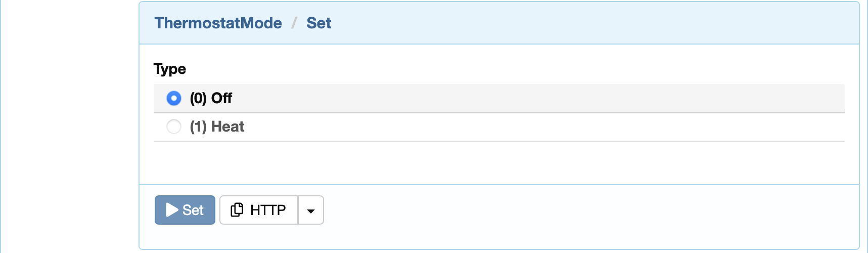The image size is (868, 253).
Task: Copy the command using HTTP button
Action: [x=259, y=210]
